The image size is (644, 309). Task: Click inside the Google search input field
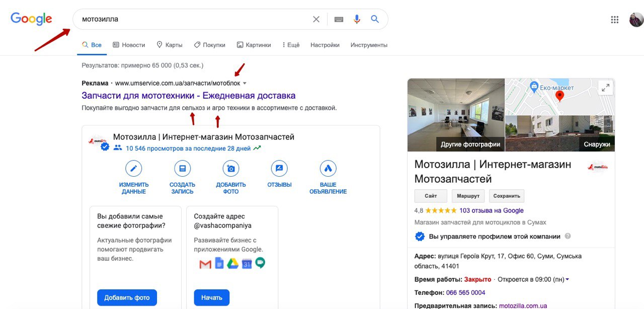(191, 19)
